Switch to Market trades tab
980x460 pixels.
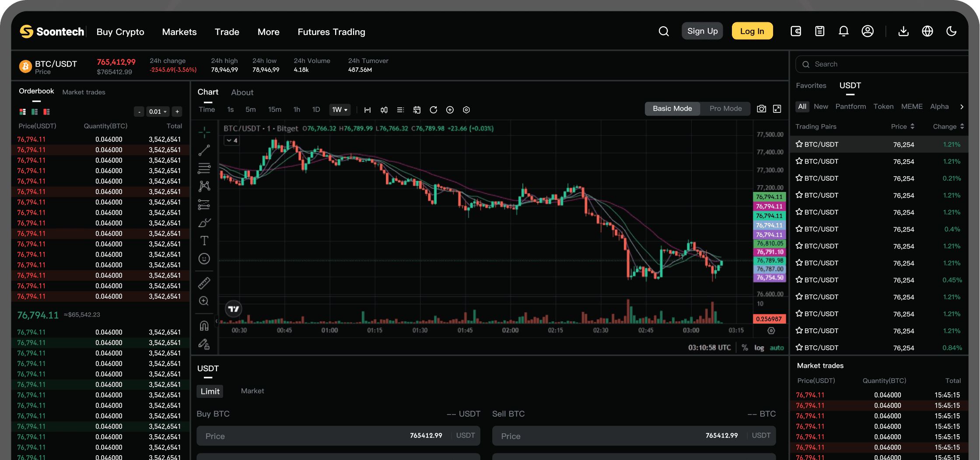point(84,92)
